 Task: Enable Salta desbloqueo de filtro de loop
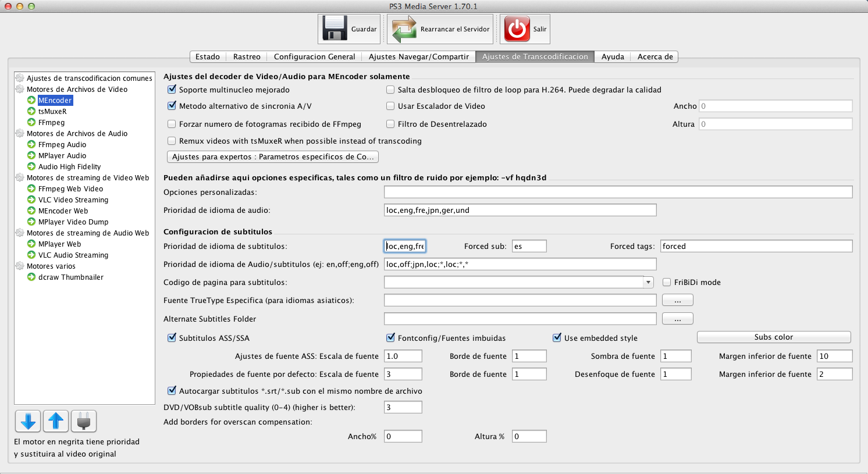[390, 90]
